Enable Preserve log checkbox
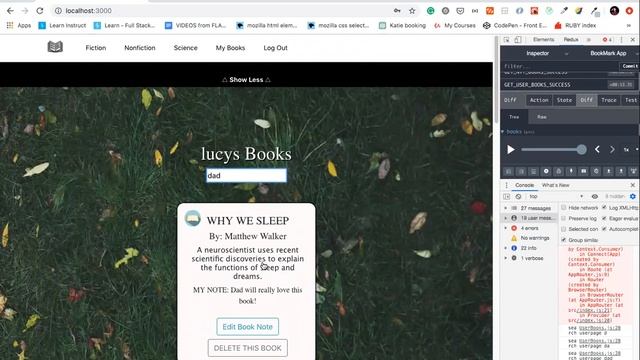 [564, 218]
